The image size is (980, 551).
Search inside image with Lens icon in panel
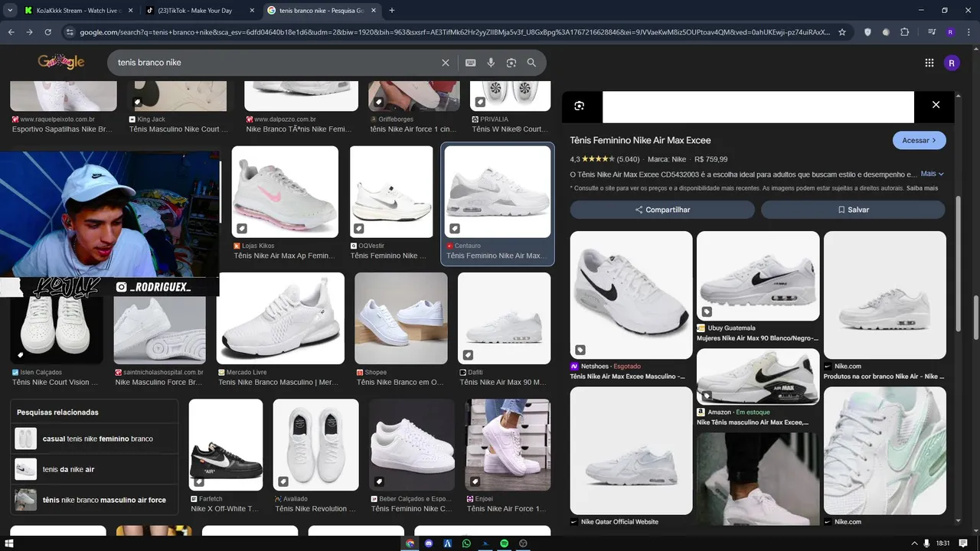pos(580,106)
